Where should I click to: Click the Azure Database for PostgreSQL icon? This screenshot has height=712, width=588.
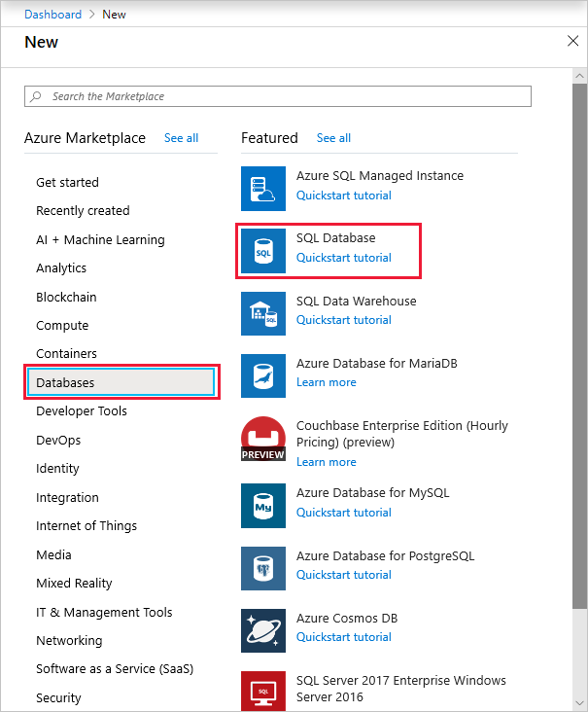point(263,568)
